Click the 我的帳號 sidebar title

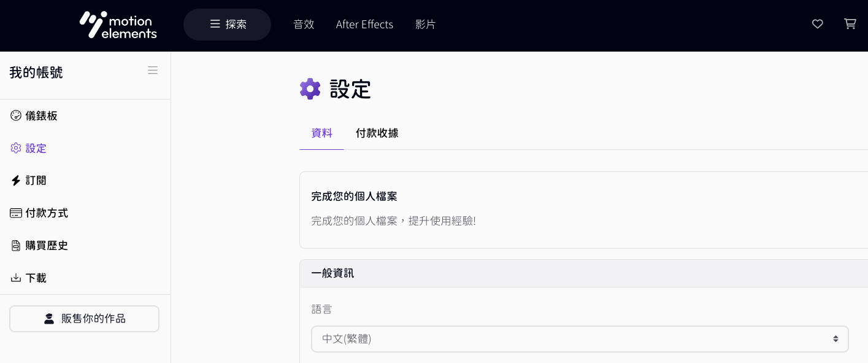pyautogui.click(x=36, y=72)
